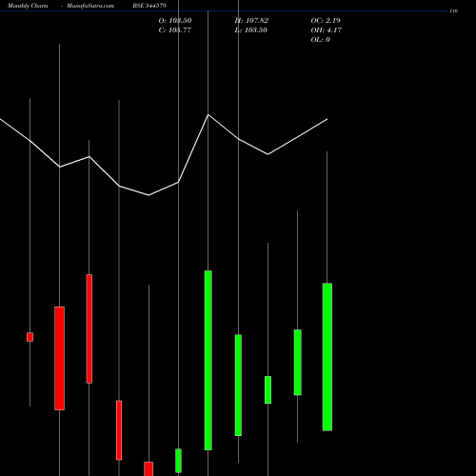Select the shortest green candle in the right group

click(268, 389)
